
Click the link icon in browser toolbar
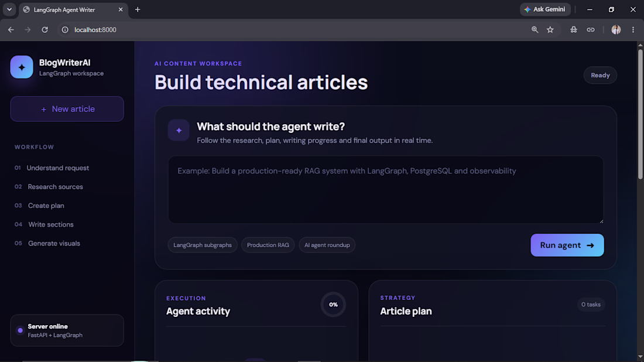tap(591, 30)
